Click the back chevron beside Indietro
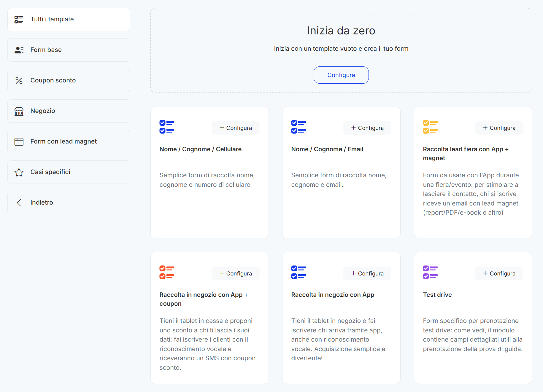 (19, 203)
